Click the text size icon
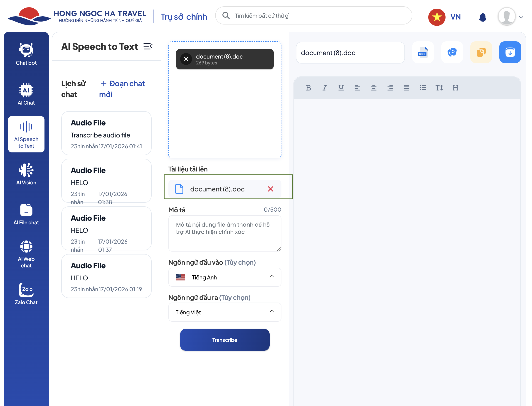This screenshot has height=406, width=532. [439, 88]
